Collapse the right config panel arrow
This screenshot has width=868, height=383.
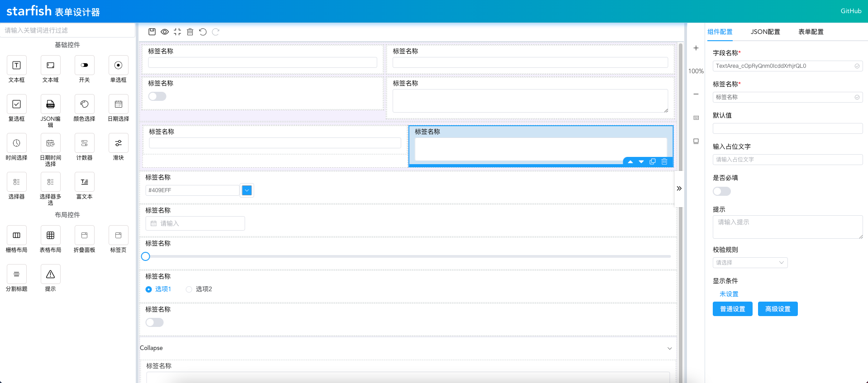pos(679,189)
